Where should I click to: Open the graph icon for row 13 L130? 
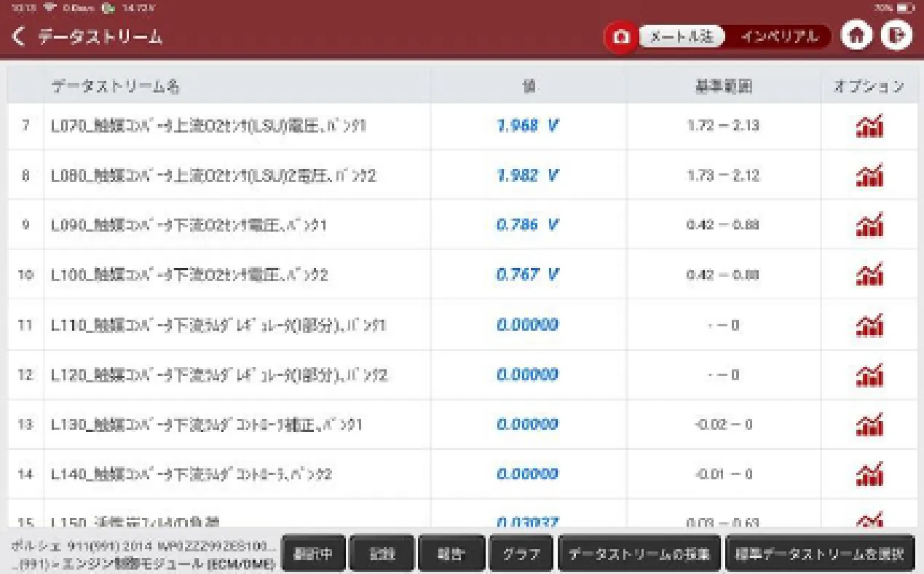(869, 424)
